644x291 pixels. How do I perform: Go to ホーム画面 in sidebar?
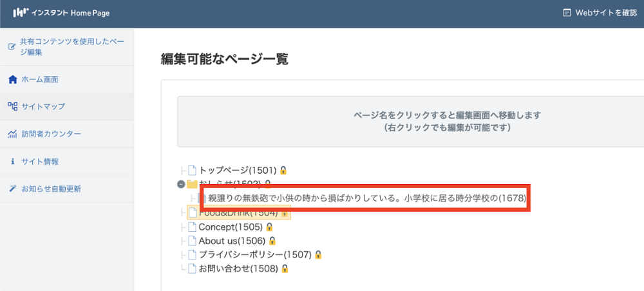point(40,80)
